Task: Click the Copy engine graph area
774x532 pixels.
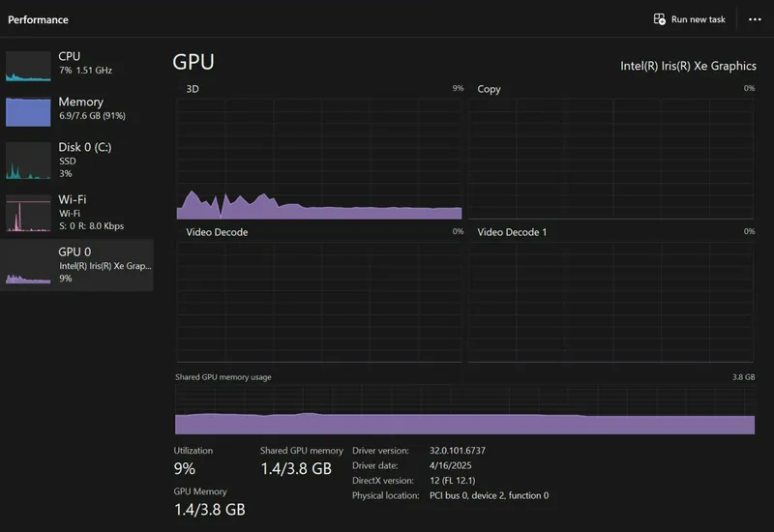Action: (610, 159)
